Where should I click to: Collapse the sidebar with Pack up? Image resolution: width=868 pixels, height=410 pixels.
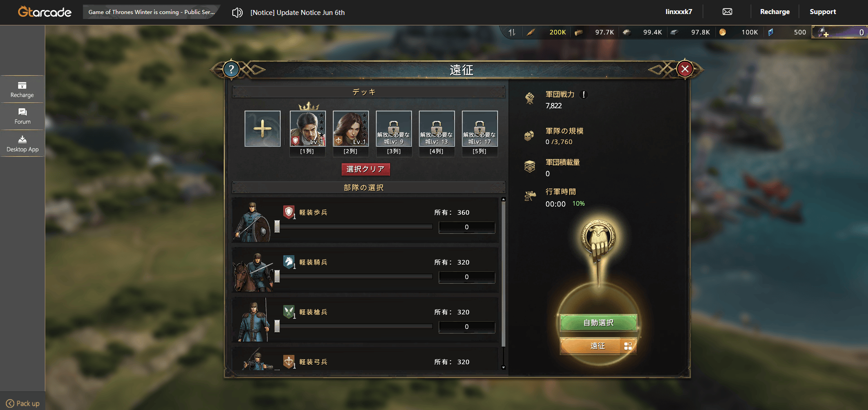pyautogui.click(x=23, y=403)
